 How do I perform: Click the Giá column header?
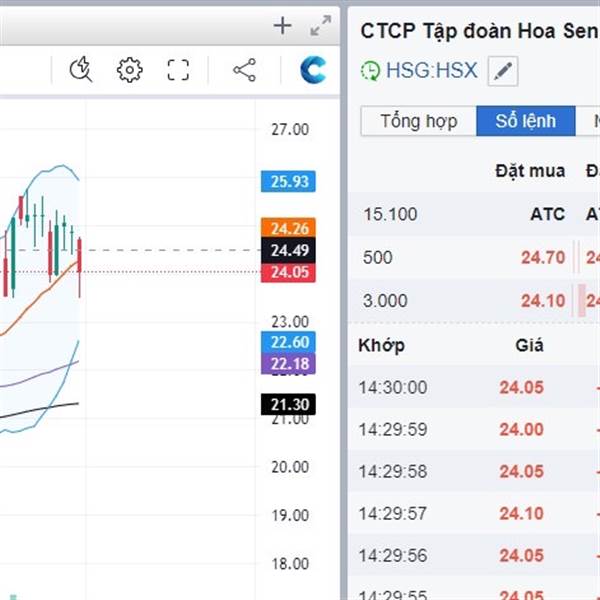coord(529,345)
